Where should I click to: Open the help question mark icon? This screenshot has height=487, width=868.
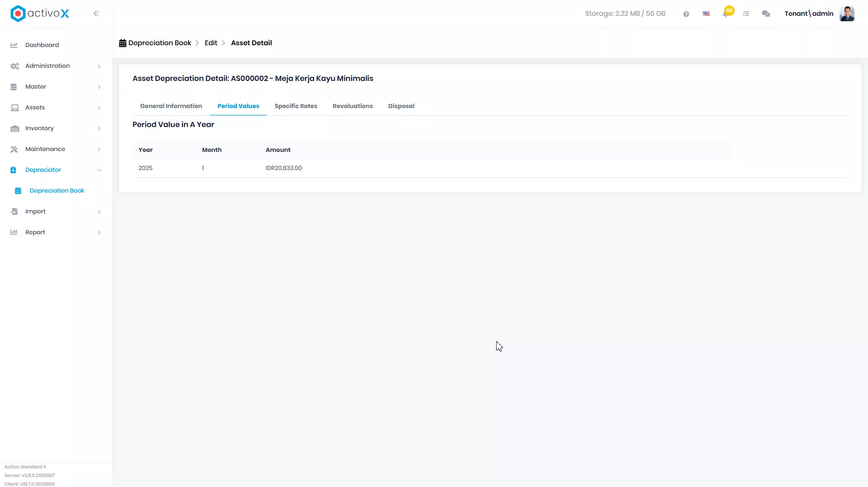(x=686, y=14)
